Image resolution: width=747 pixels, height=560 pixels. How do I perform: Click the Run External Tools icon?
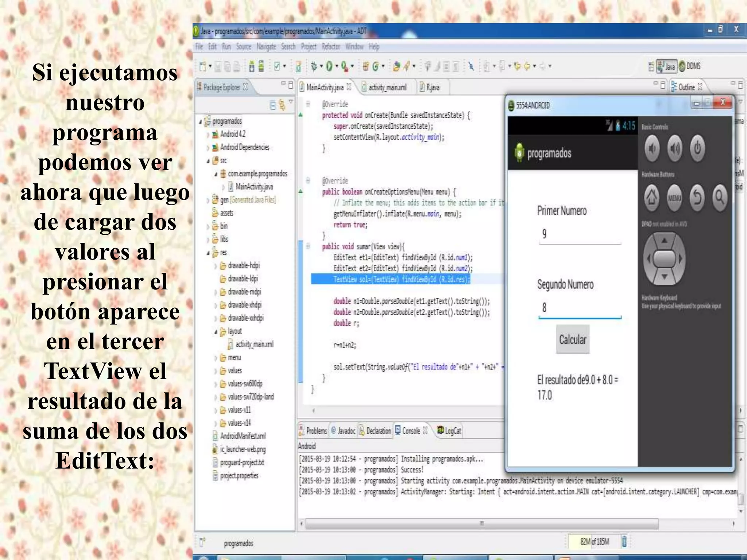[344, 66]
